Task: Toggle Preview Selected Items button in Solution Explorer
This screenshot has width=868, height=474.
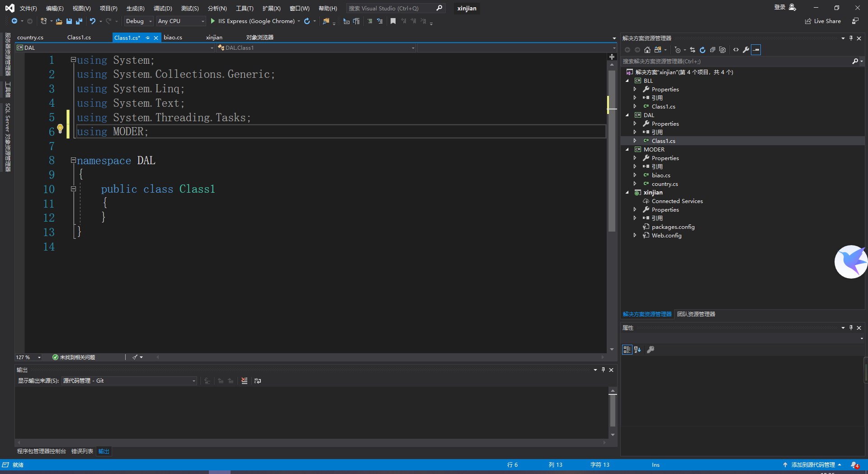Action: coord(756,50)
